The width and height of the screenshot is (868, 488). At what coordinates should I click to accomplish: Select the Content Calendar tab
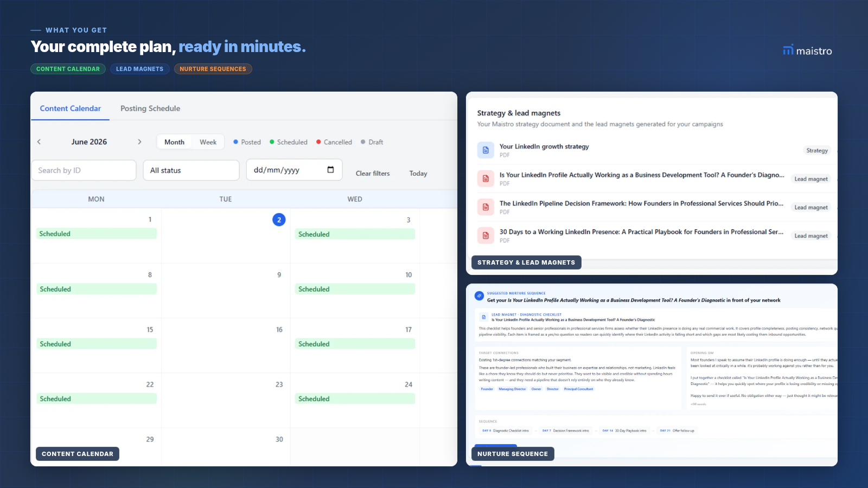tap(71, 108)
